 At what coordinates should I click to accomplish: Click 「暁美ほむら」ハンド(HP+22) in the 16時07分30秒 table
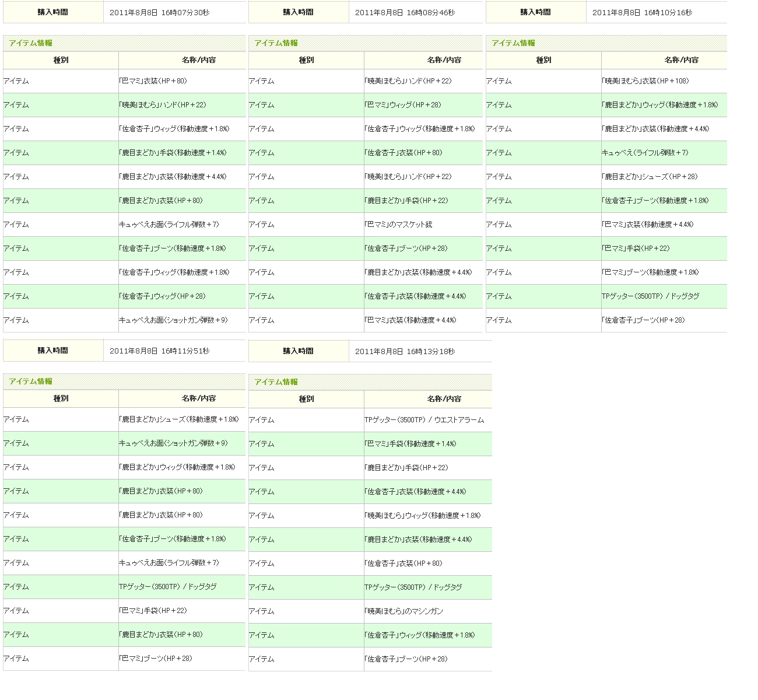click(x=162, y=105)
